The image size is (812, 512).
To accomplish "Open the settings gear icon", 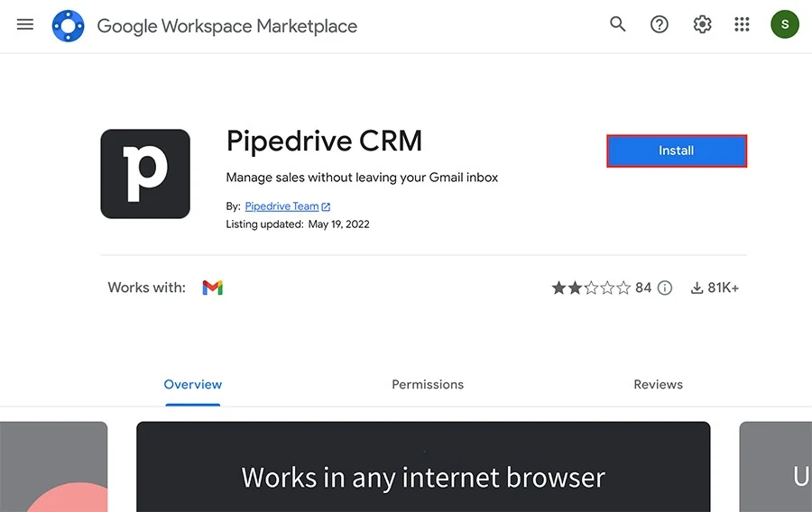I will click(702, 24).
